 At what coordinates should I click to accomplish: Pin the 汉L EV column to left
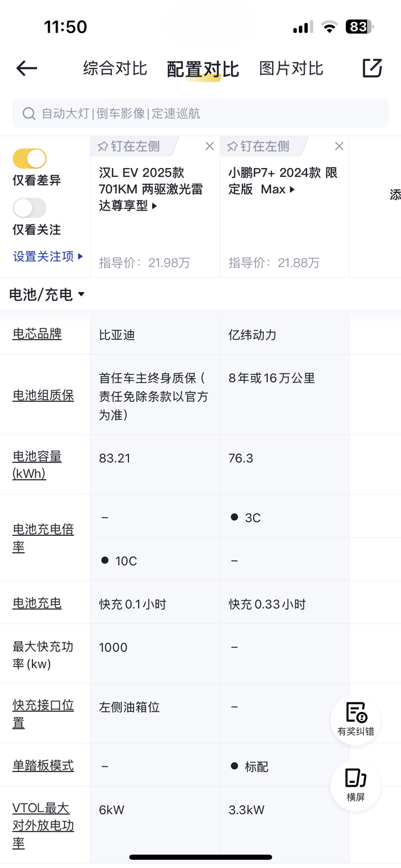[x=129, y=146]
